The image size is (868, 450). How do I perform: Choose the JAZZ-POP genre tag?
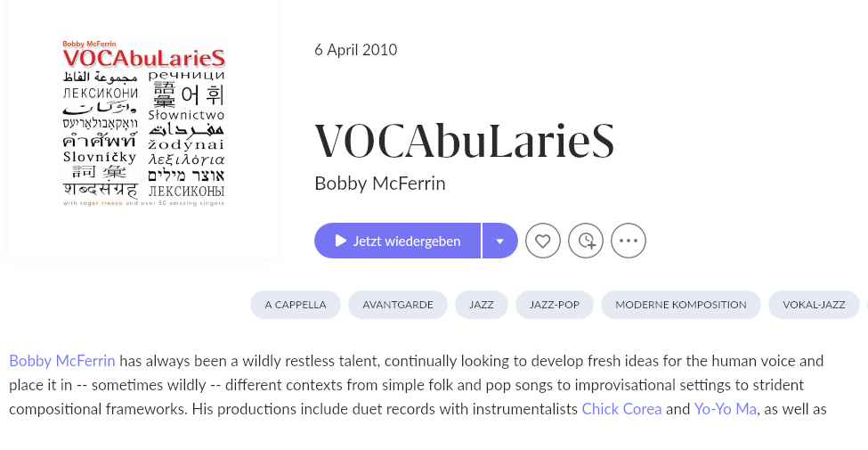point(554,305)
